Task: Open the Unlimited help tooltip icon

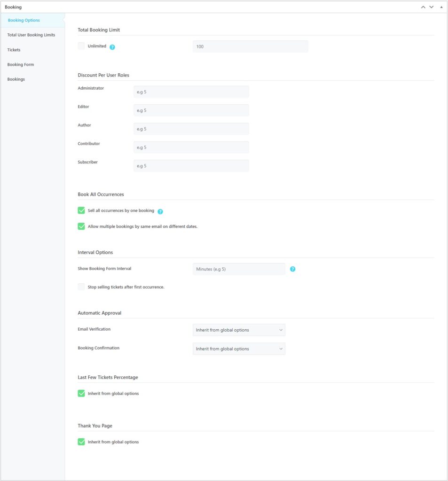Action: tap(112, 47)
